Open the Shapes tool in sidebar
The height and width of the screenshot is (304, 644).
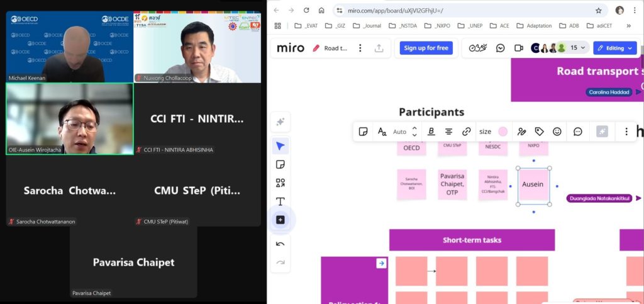click(280, 183)
